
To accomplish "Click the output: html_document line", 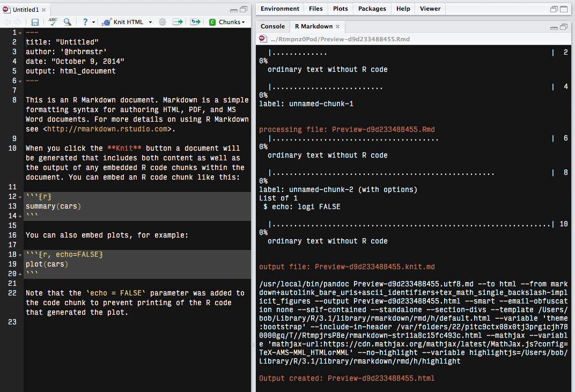I will click(x=70, y=71).
